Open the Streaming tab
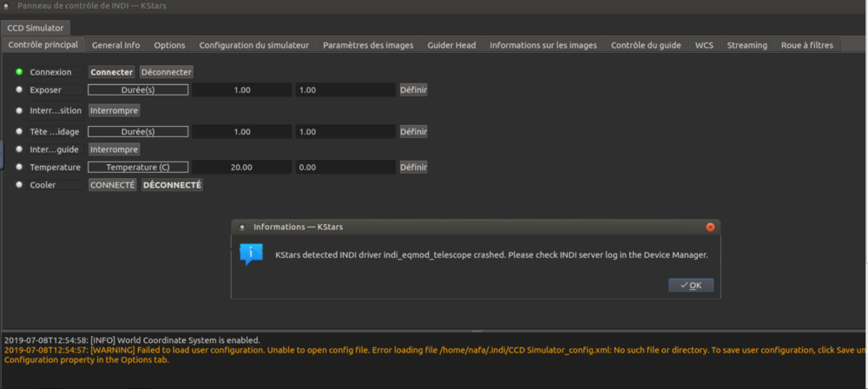 click(x=747, y=45)
